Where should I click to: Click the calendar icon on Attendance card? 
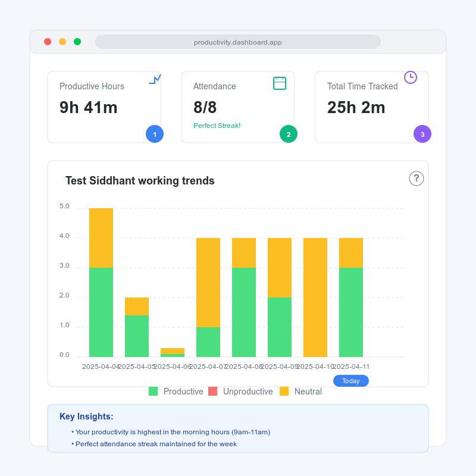280,83
